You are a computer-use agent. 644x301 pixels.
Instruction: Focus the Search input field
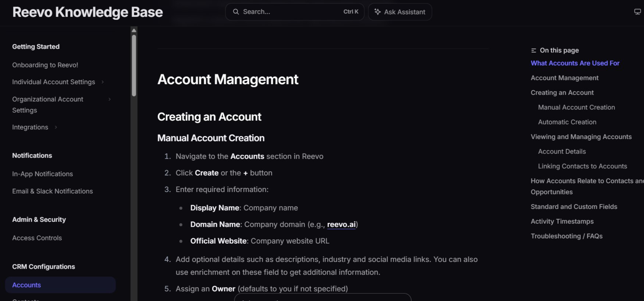pyautogui.click(x=295, y=12)
